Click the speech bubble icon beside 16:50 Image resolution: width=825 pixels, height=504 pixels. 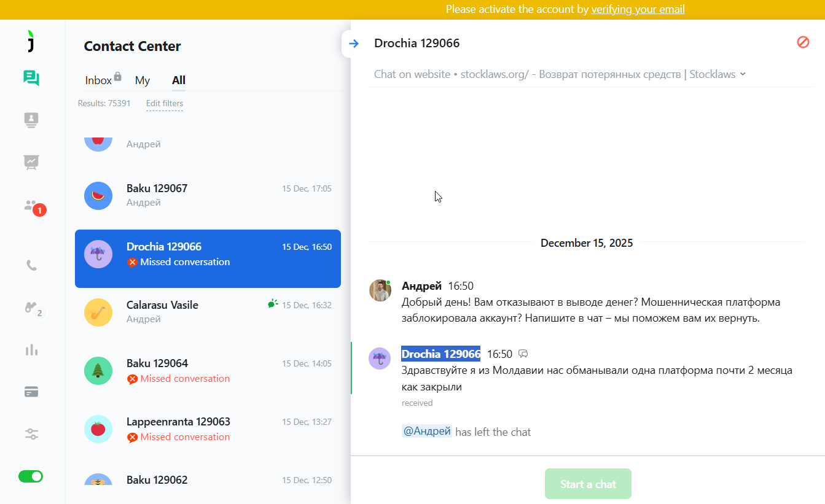[x=523, y=354]
